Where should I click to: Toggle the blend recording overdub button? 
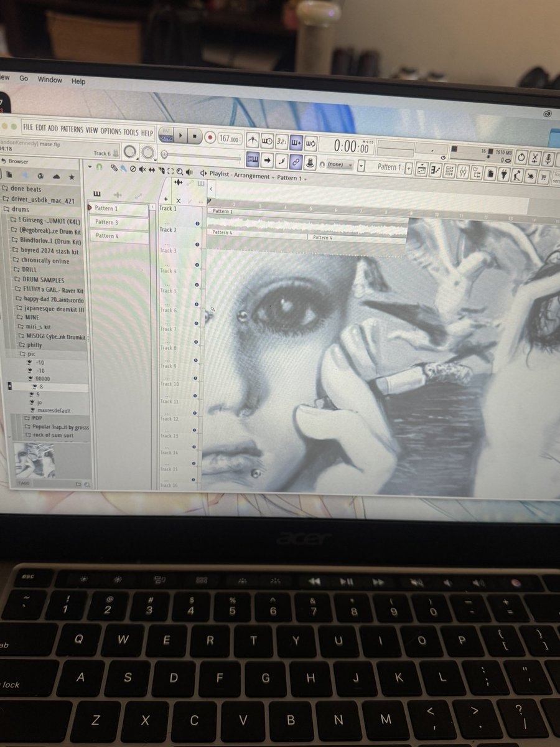tap(296, 142)
